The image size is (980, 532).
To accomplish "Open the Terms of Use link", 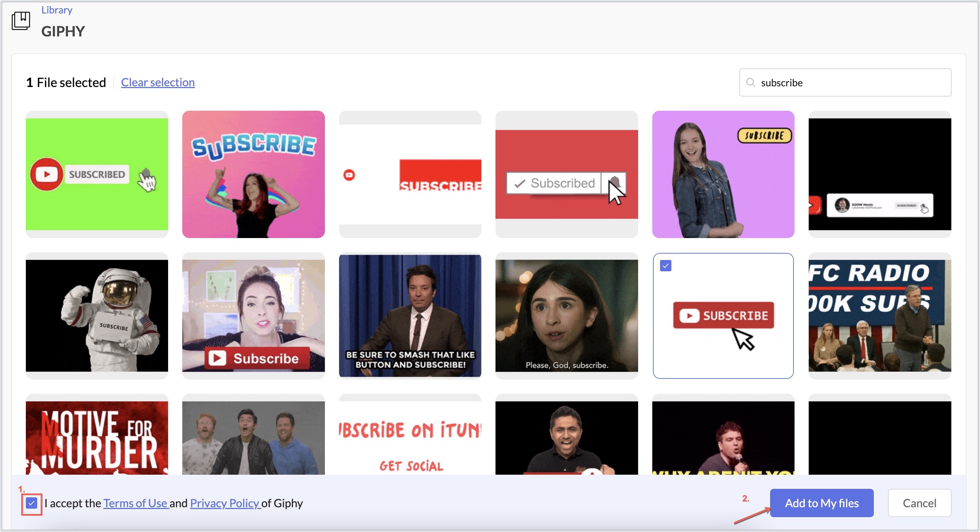I will click(x=135, y=503).
